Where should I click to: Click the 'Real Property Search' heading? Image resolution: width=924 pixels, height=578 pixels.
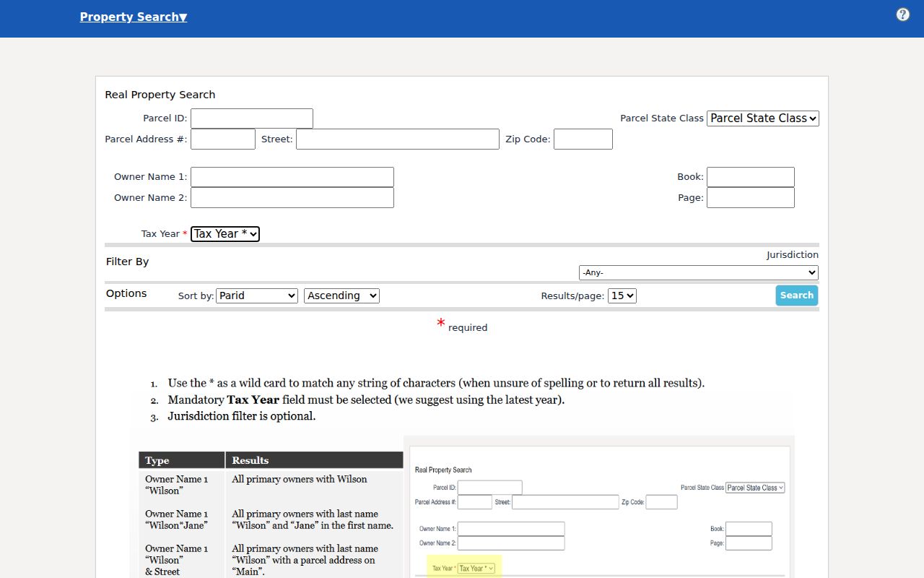[160, 95]
